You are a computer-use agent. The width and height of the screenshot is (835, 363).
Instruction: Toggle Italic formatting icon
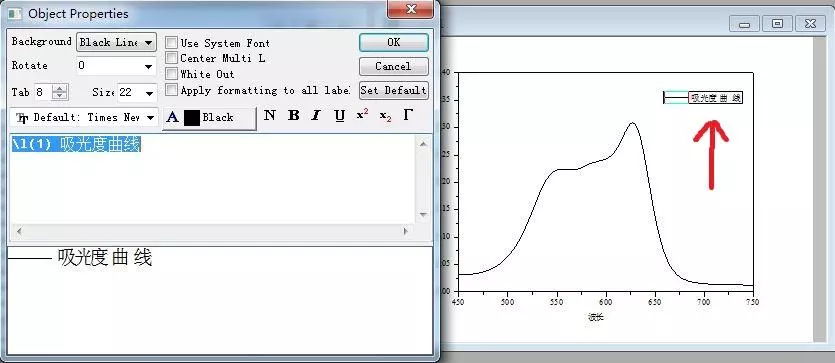[316, 116]
